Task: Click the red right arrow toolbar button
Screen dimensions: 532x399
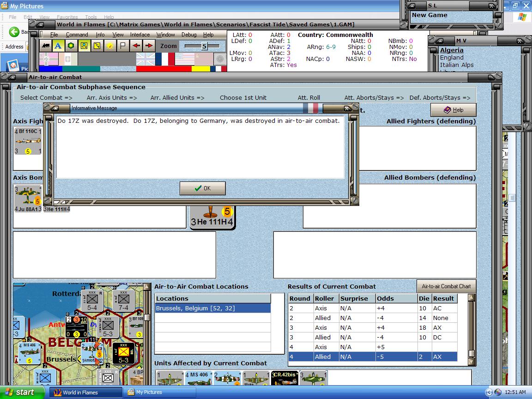Action: coord(149,46)
